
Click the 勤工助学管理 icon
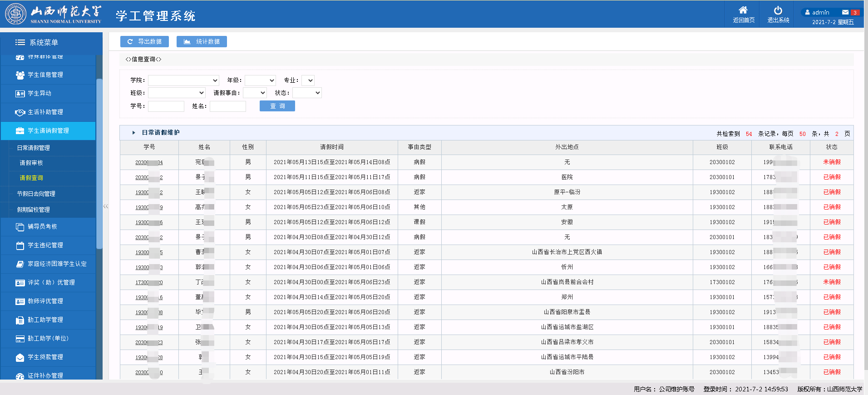click(20, 320)
